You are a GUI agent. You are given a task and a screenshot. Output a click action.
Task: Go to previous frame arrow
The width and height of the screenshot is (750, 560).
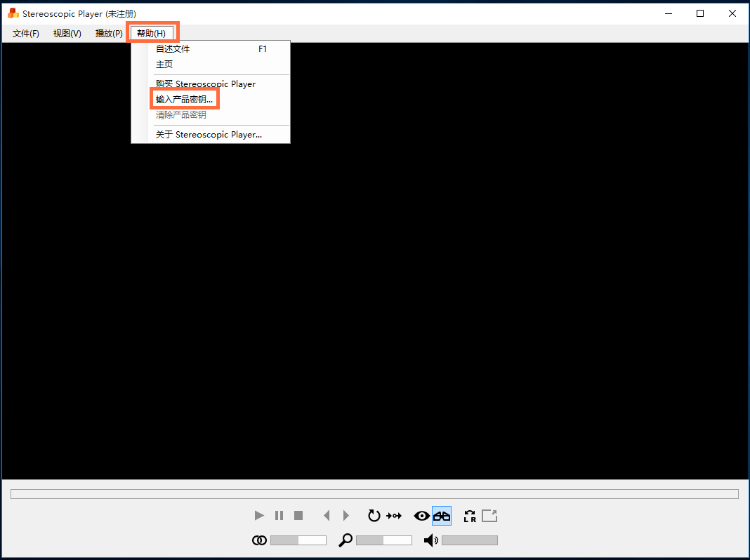pyautogui.click(x=327, y=516)
